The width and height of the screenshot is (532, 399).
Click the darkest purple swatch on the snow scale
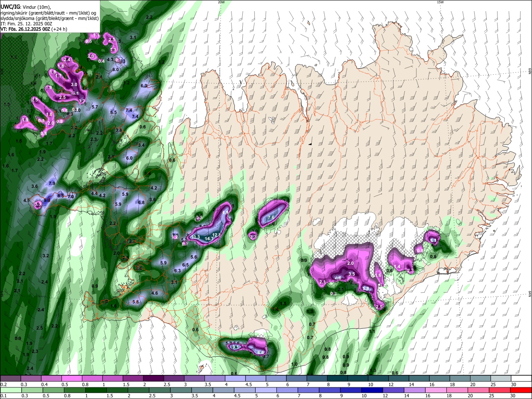[x=153, y=379]
